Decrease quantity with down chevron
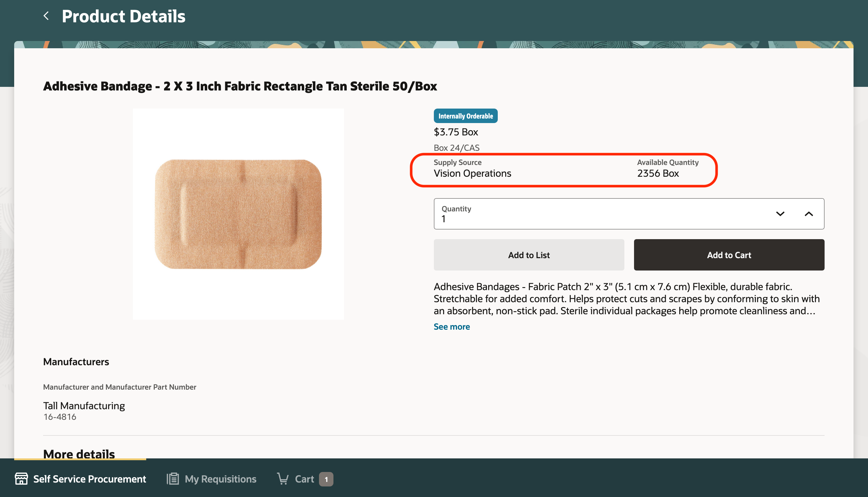 [x=780, y=214]
